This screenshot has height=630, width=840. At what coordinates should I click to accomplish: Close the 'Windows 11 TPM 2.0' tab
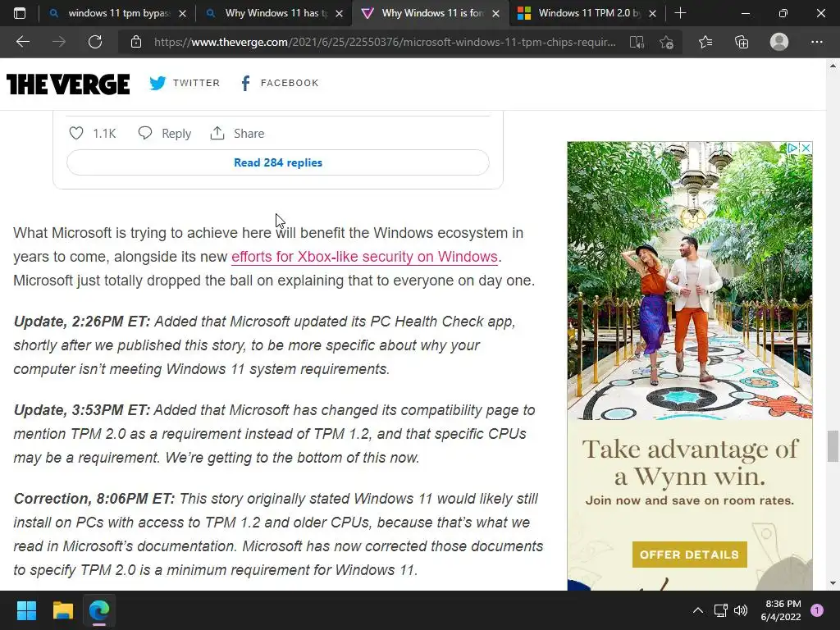pos(652,13)
